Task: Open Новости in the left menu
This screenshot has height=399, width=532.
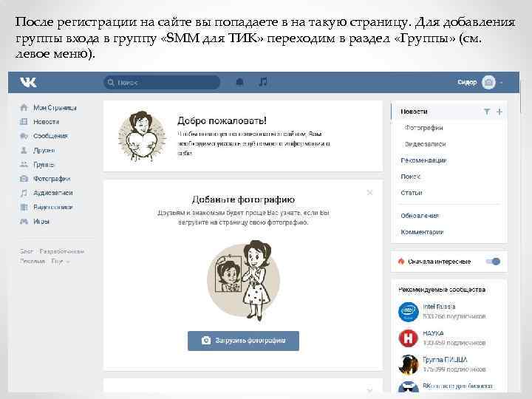Action: [x=46, y=121]
